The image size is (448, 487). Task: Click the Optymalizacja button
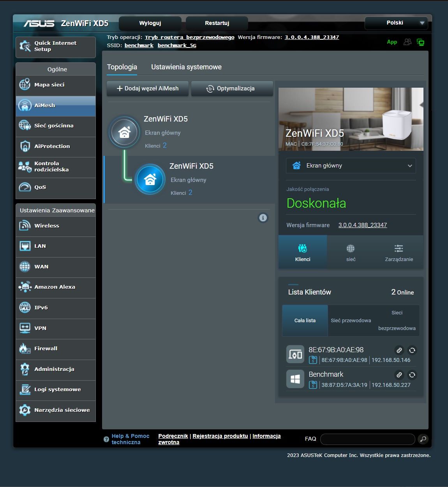coord(232,88)
